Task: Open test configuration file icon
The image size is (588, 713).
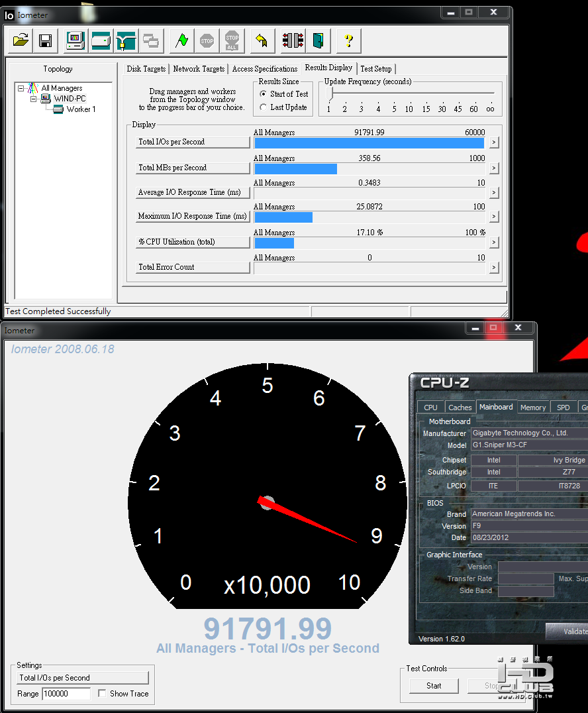Action: click(21, 40)
